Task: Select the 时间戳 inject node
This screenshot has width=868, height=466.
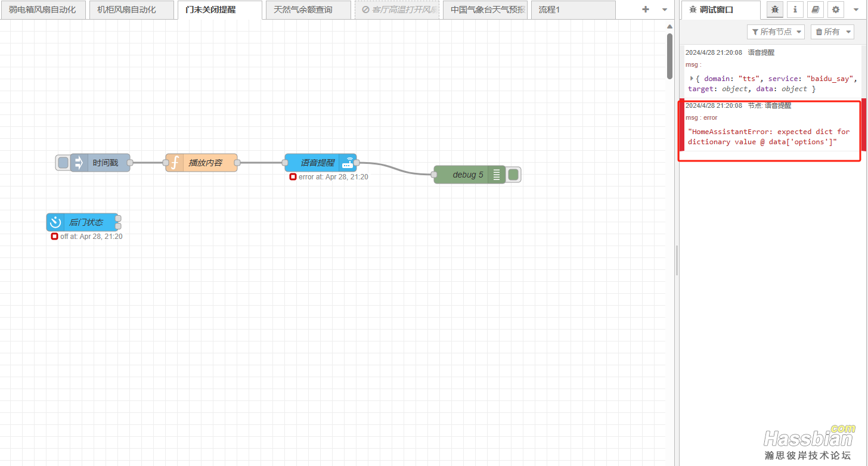Action: (x=100, y=163)
